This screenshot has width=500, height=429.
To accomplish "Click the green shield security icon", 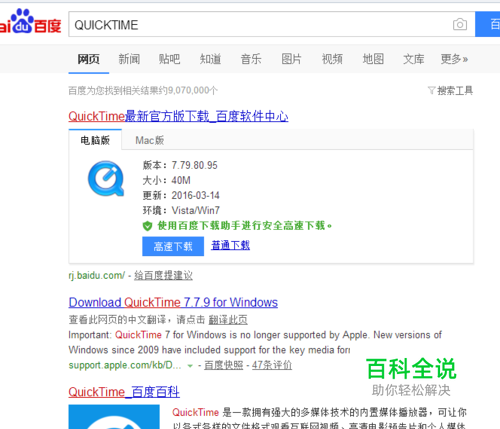I will tap(147, 226).
